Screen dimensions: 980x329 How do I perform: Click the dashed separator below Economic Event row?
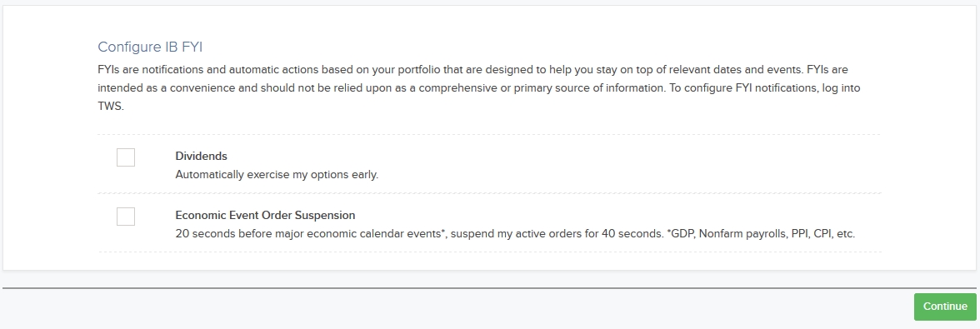(x=489, y=252)
